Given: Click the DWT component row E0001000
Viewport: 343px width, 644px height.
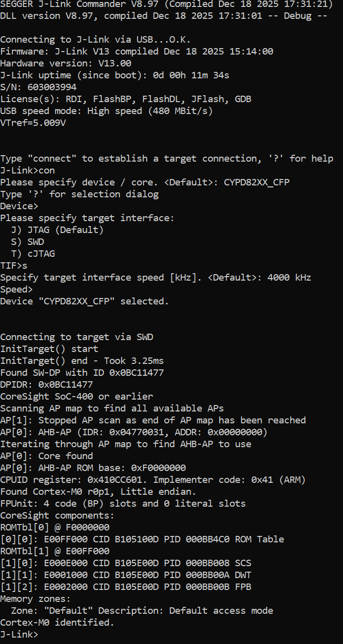Looking at the screenshot, I should coord(126,575).
